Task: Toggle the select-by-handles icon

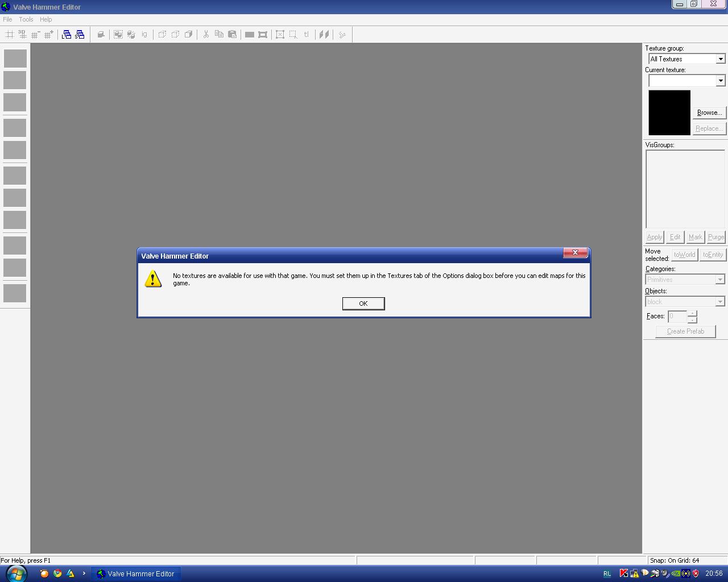Action: [280, 35]
